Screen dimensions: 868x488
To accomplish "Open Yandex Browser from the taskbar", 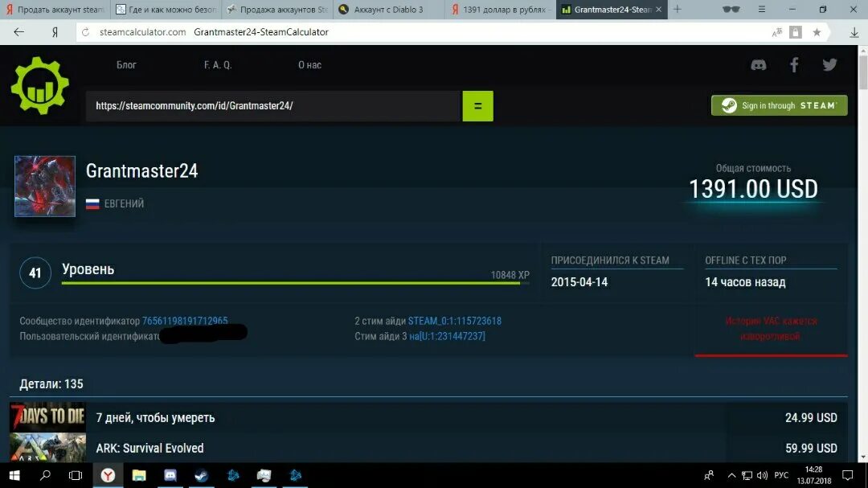I will coord(108,475).
